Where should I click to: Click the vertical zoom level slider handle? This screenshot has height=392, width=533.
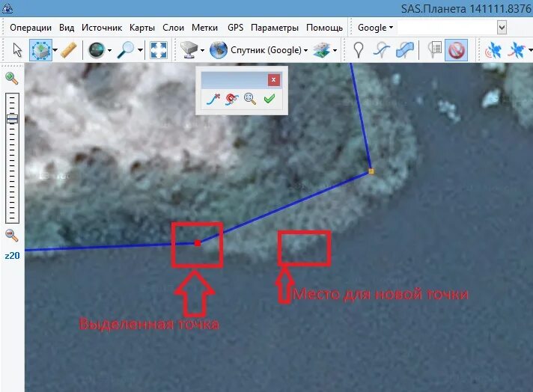tap(12, 119)
